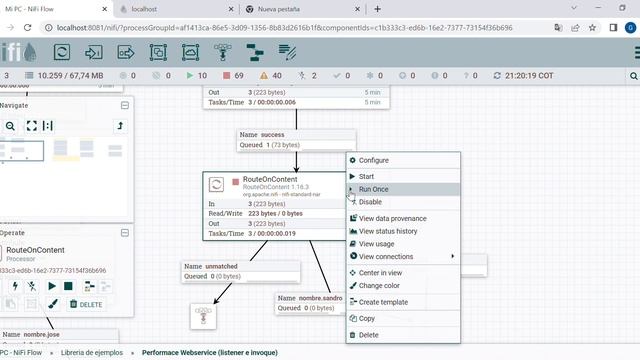Select the success connection label

pos(296,140)
